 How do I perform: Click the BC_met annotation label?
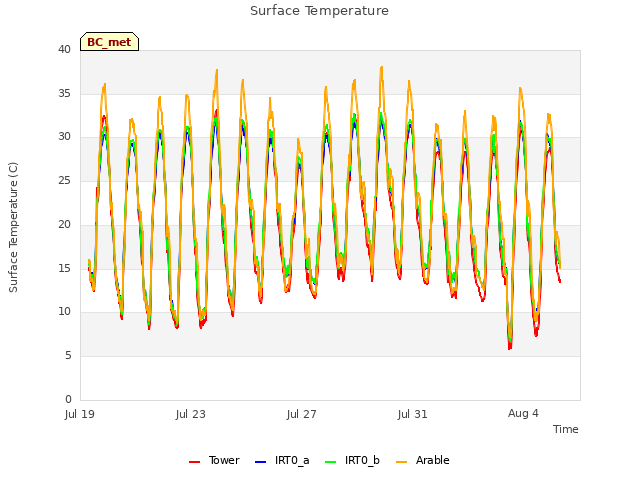(x=109, y=42)
